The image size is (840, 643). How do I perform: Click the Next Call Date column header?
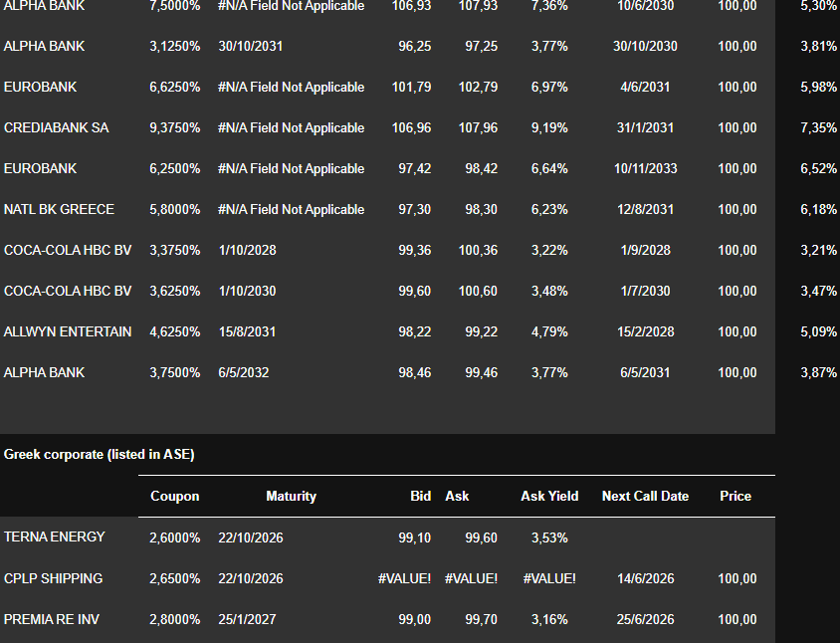click(x=645, y=496)
